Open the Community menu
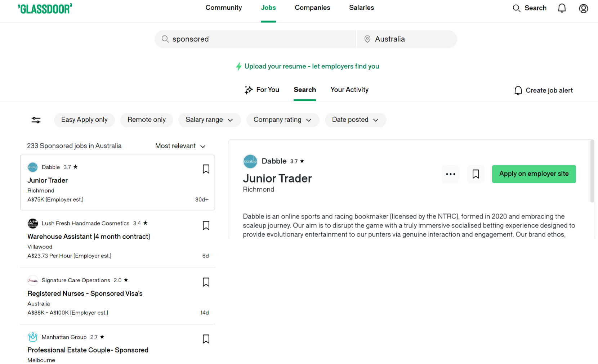Screen dimensions: 598x364 pos(224,8)
